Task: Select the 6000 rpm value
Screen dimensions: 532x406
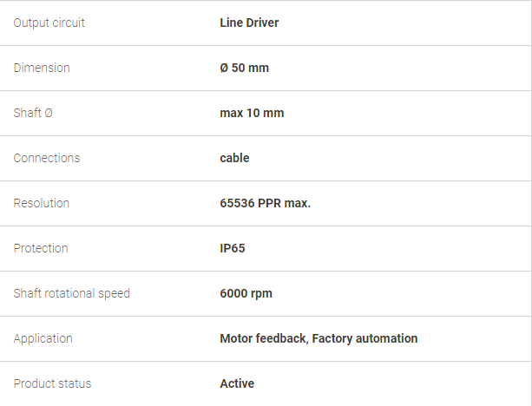Action: tap(246, 293)
